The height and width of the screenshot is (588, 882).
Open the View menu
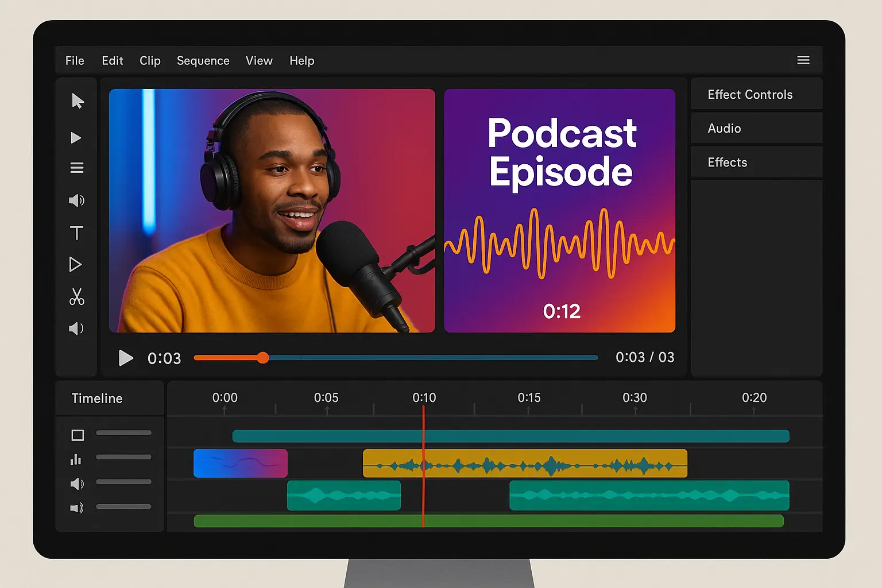[x=258, y=60]
